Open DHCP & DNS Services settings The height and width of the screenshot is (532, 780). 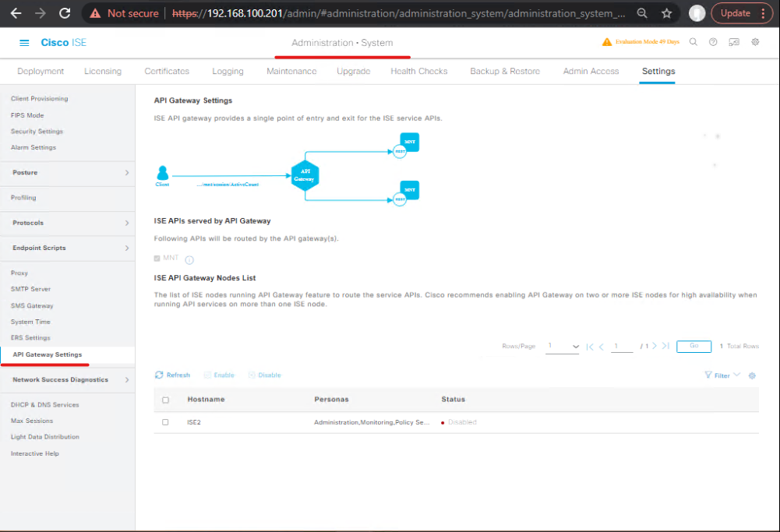44,405
